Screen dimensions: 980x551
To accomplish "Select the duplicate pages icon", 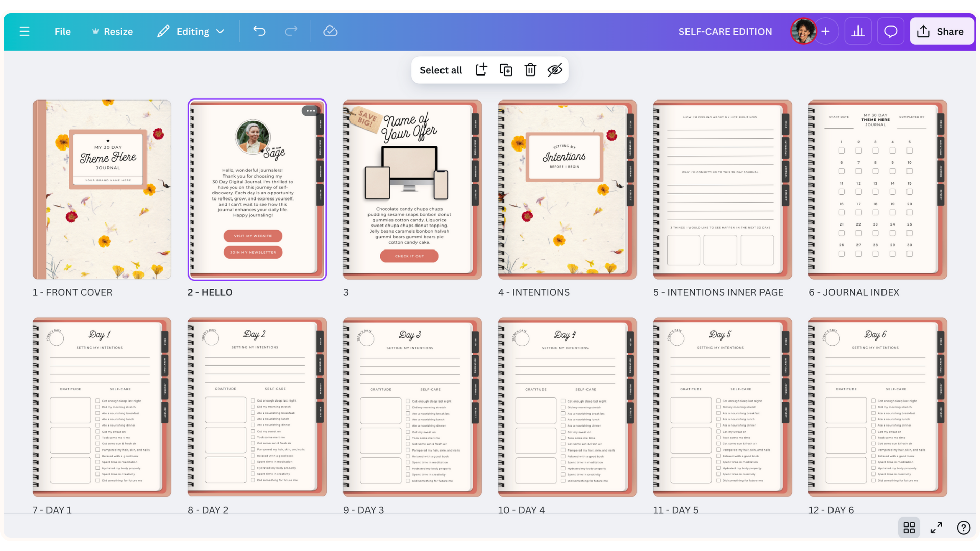I will tap(505, 70).
